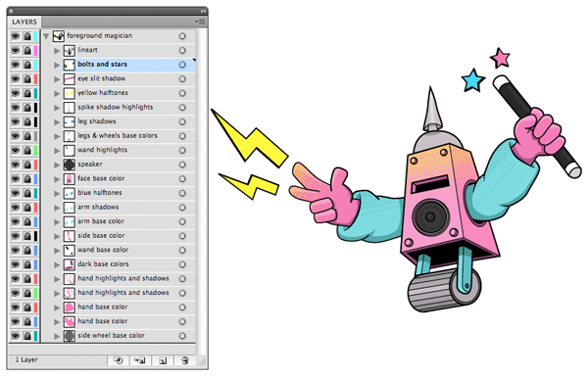
Task: Toggle visibility of bolts and stars layer
Action: [x=15, y=65]
